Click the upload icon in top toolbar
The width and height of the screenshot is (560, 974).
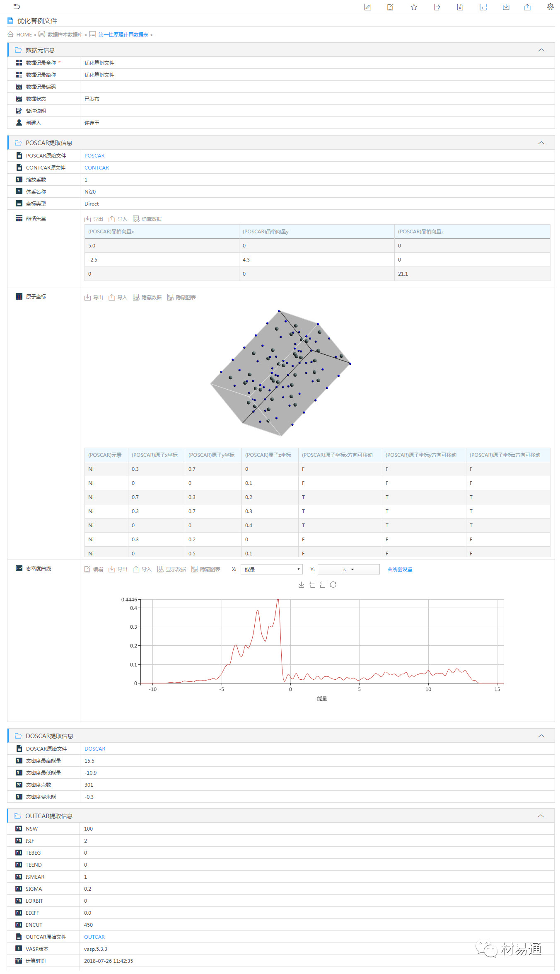527,7
